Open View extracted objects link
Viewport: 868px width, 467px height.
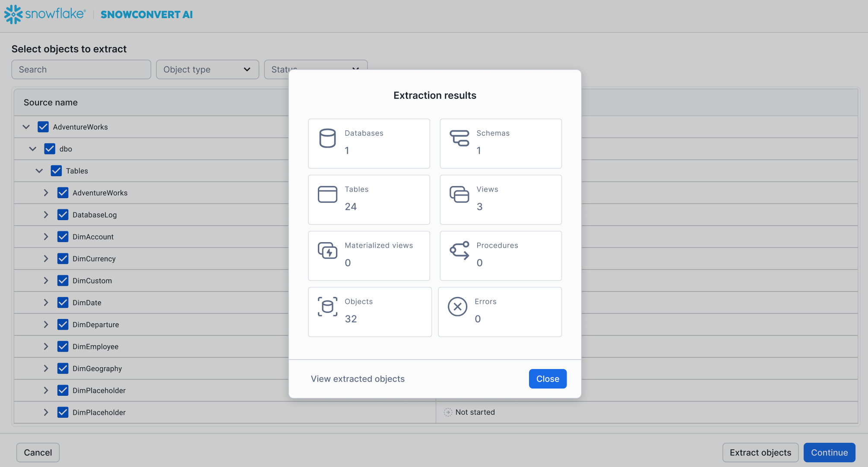[x=358, y=379]
